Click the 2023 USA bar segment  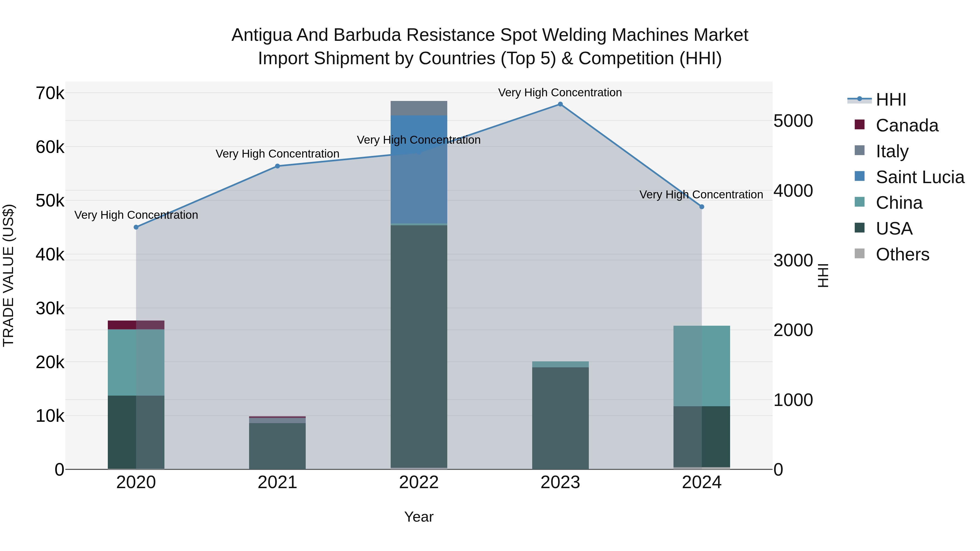[561, 418]
